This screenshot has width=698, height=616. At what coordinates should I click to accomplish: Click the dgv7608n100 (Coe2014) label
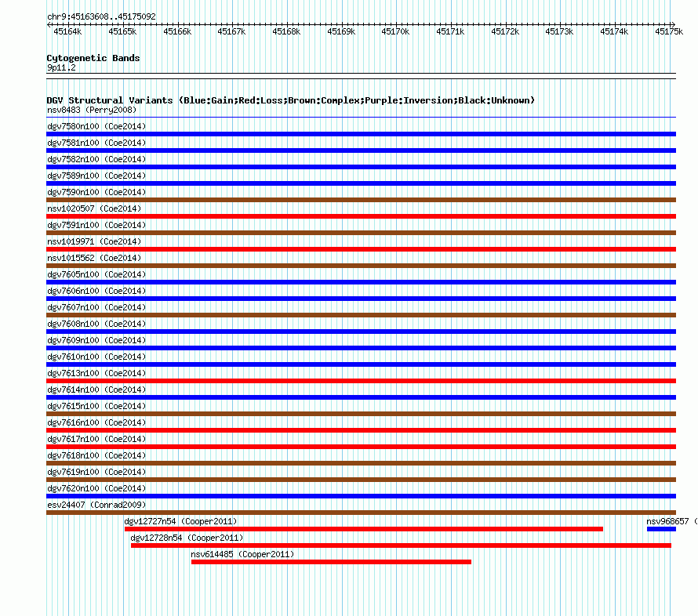96,324
